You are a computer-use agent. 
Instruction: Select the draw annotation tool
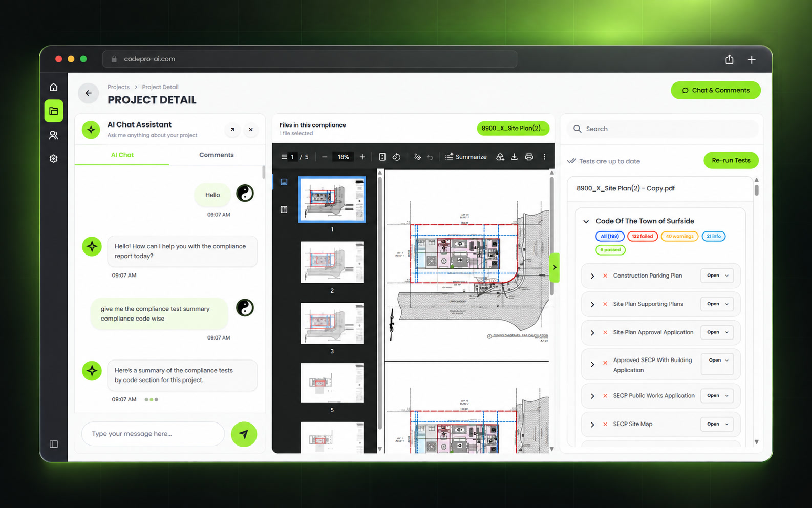coord(417,157)
